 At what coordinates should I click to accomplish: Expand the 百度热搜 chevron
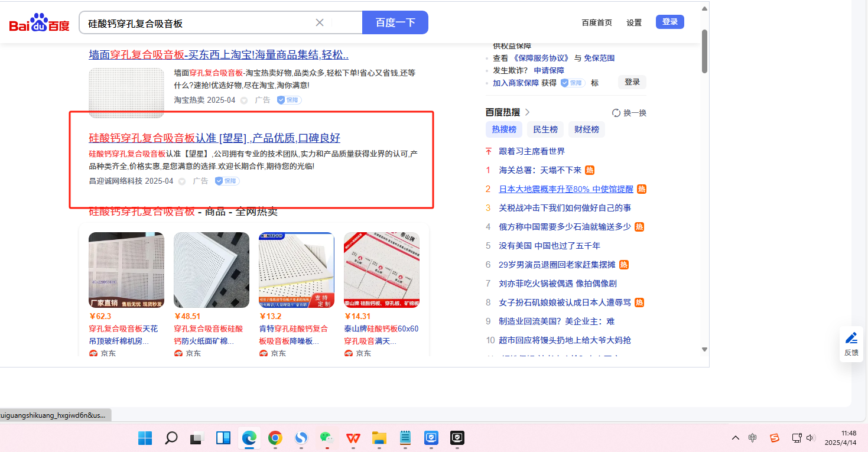pyautogui.click(x=528, y=112)
